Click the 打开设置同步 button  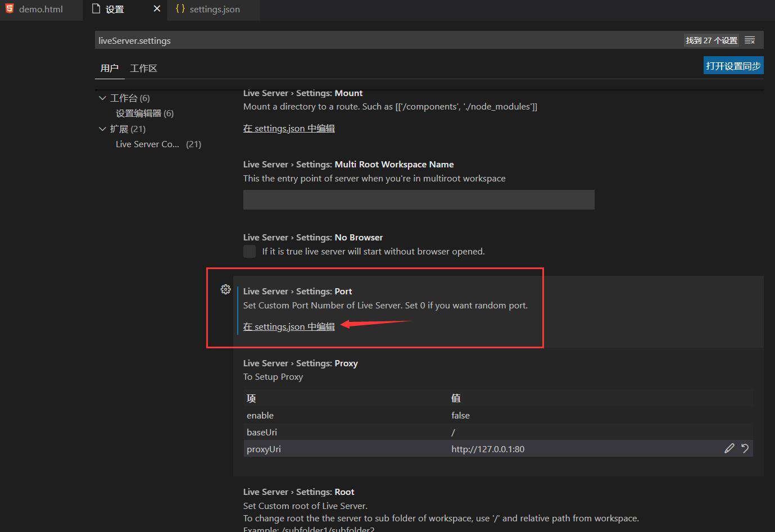(x=733, y=66)
